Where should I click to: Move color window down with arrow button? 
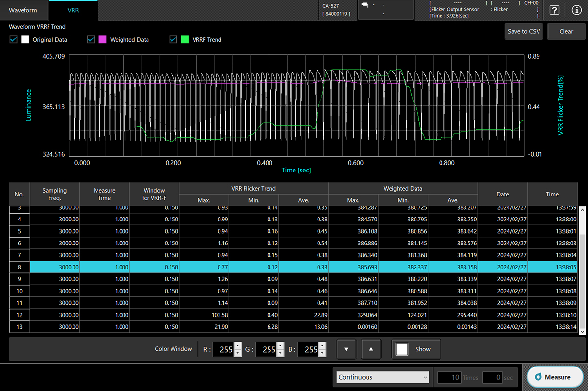(347, 349)
